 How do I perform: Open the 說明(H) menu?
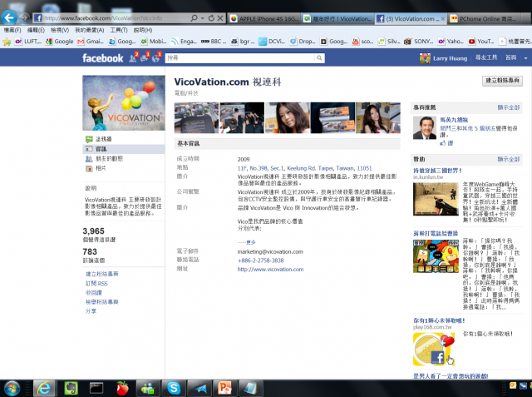click(x=143, y=30)
